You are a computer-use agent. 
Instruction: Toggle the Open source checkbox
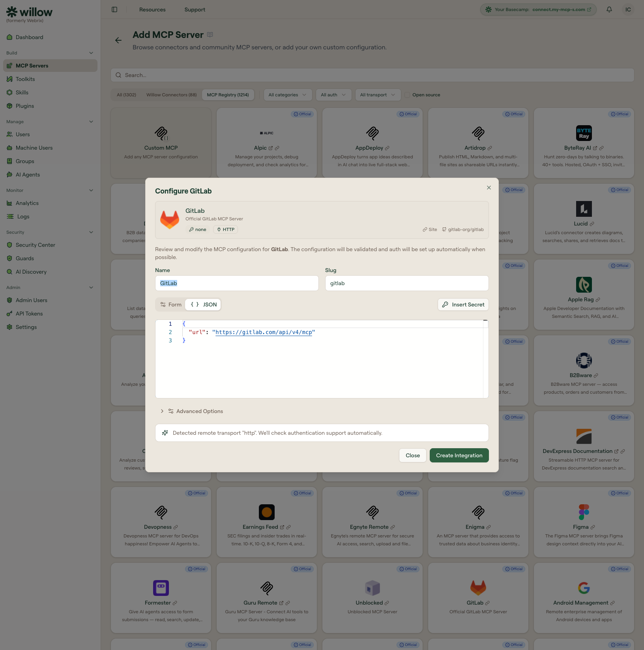(407, 95)
